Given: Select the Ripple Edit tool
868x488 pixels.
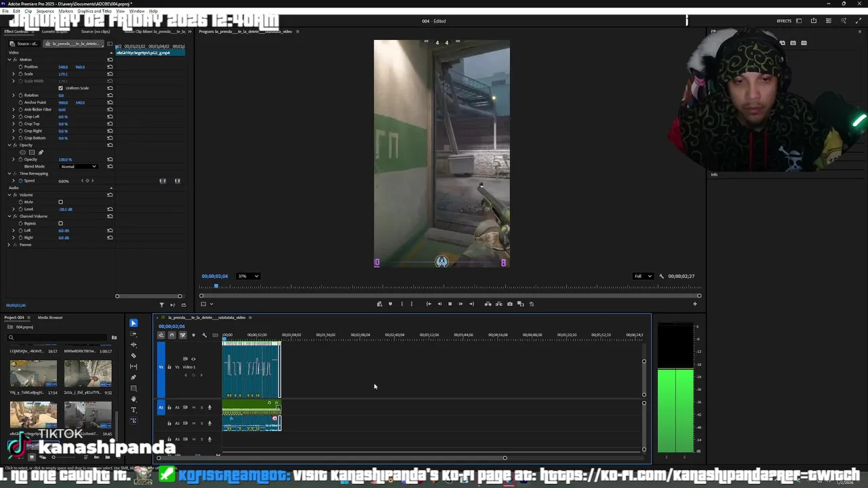Looking at the screenshot, I should click(134, 345).
